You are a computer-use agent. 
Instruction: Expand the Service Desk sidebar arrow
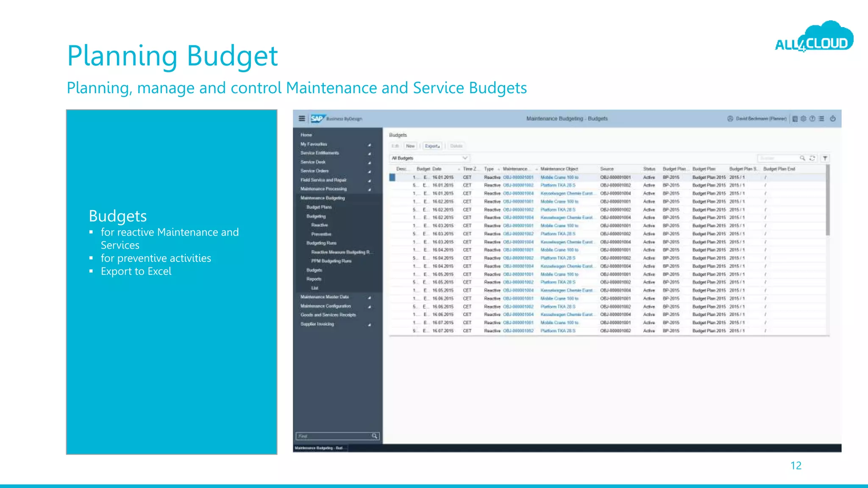[x=369, y=162]
